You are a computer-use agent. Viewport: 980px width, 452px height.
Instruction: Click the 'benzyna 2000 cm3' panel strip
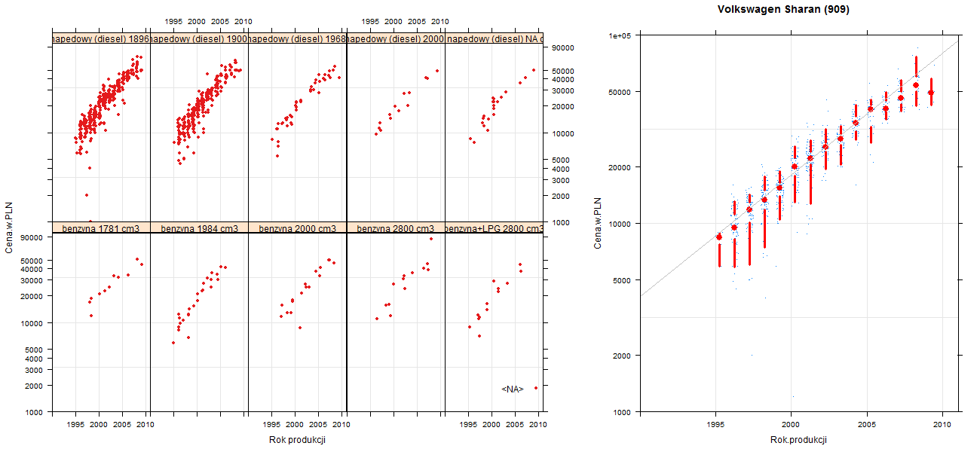[297, 228]
